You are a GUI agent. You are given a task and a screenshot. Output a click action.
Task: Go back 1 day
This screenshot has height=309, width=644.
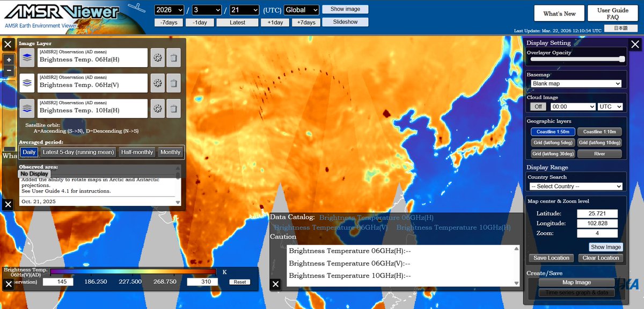coord(200,23)
